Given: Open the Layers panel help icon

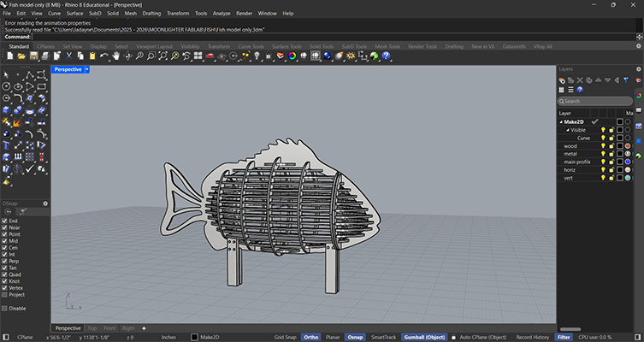Looking at the screenshot, I should coord(581,90).
